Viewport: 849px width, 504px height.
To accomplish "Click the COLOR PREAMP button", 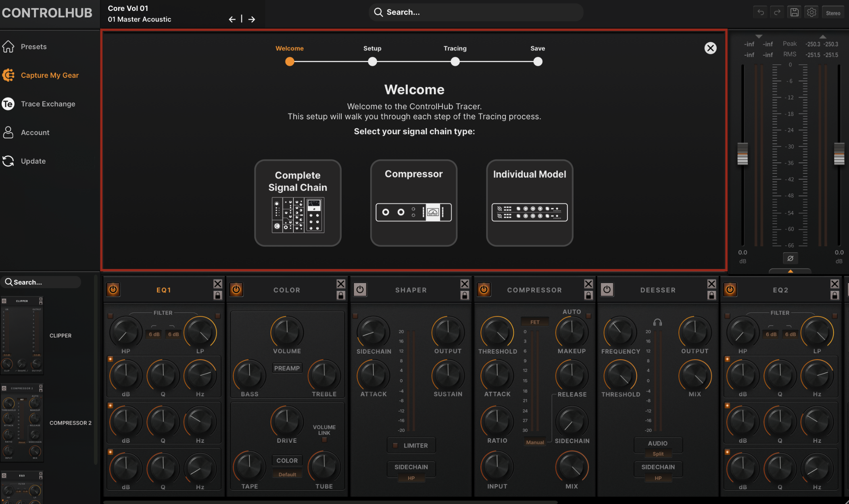I will (x=287, y=368).
